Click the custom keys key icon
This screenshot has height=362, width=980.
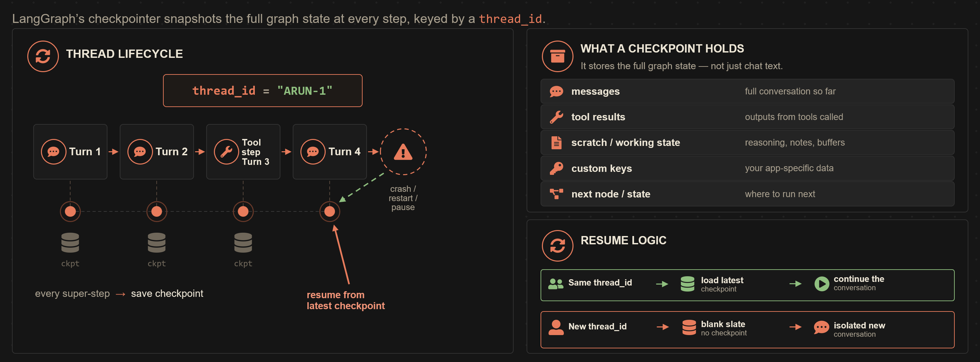tap(556, 169)
